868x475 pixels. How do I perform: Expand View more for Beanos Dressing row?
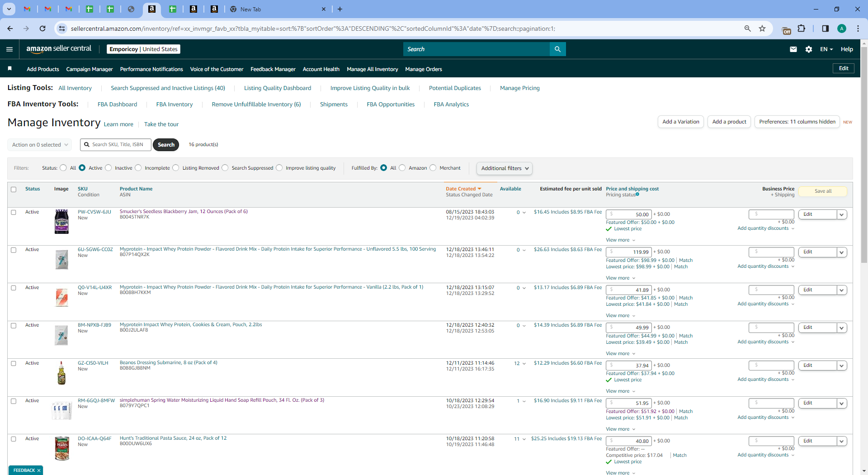(621, 391)
